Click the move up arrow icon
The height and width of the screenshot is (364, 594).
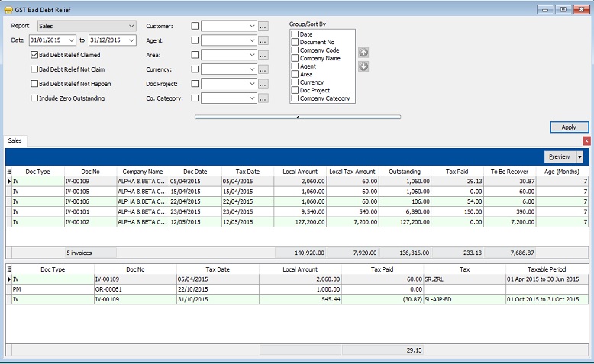pos(363,53)
